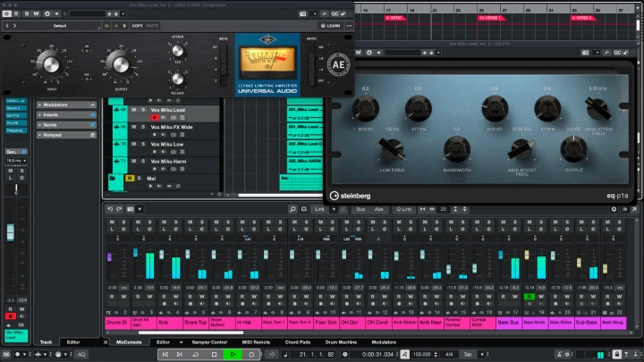644x362 pixels.
Task: Click the track list settings gear icon
Action: [219, 195]
